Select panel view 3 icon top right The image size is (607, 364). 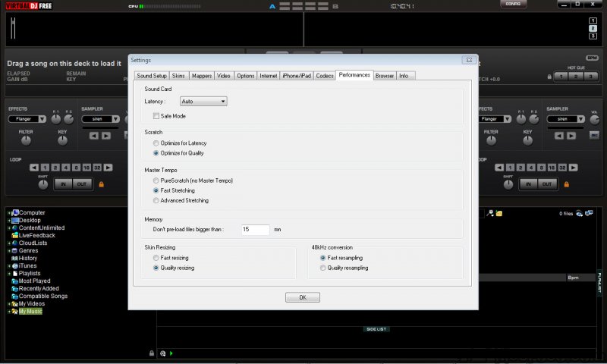point(593,36)
